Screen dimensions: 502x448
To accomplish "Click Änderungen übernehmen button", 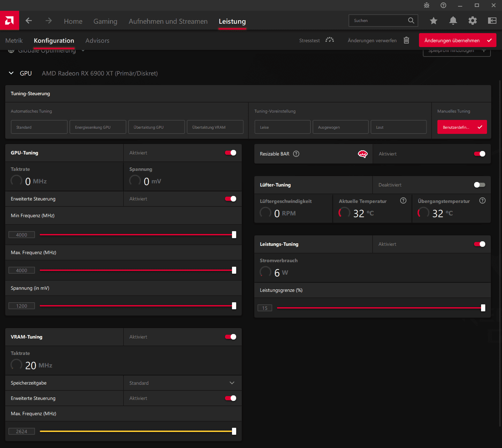I will click(x=457, y=40).
